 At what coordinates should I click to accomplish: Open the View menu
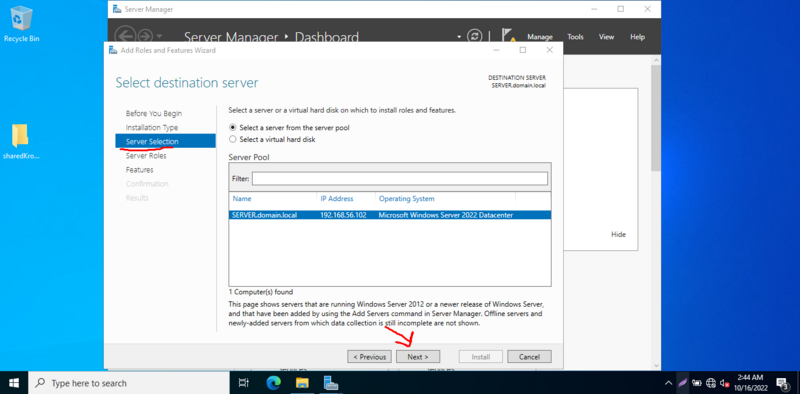606,37
